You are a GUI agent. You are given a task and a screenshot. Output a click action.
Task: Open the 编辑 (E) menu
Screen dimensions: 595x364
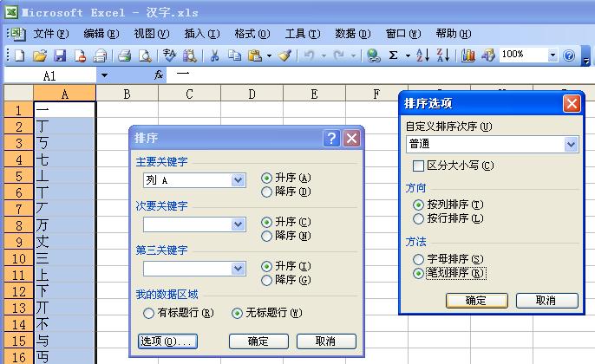tap(101, 34)
